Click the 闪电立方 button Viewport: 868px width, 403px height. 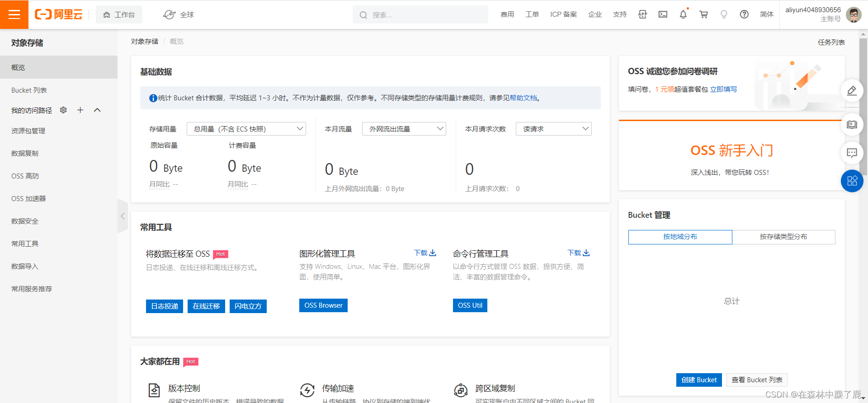248,306
